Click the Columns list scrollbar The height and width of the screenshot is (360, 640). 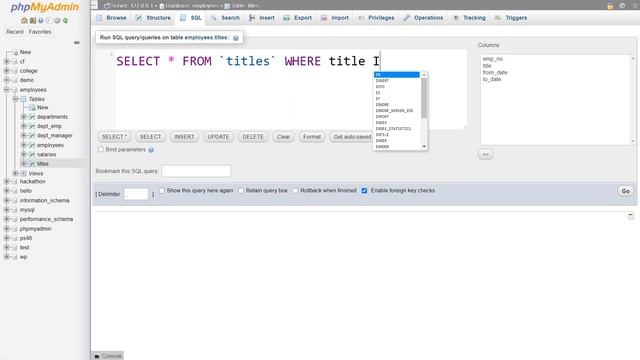633,100
